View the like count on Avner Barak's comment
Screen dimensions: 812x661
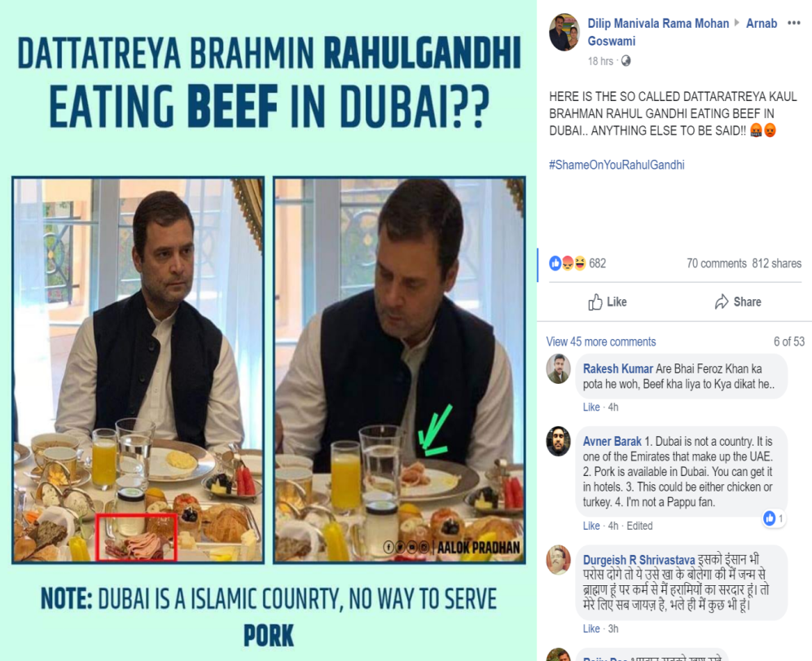[x=775, y=518]
